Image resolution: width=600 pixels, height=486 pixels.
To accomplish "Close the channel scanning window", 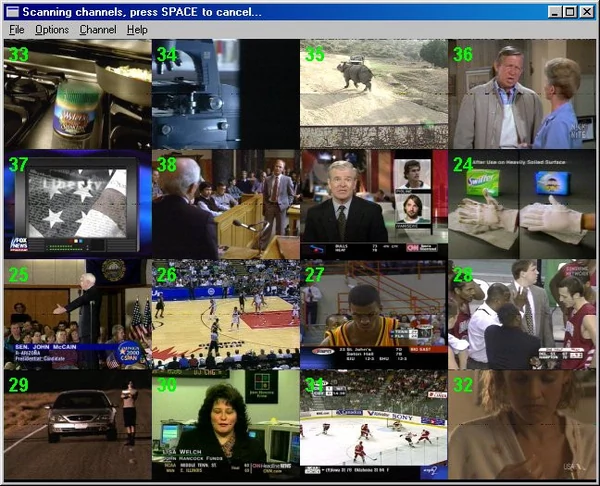I will (587, 12).
